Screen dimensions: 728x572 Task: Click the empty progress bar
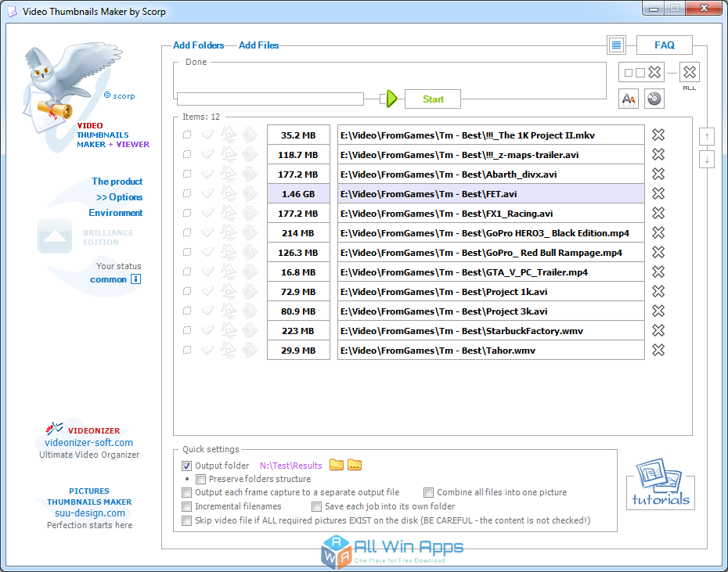point(270,99)
